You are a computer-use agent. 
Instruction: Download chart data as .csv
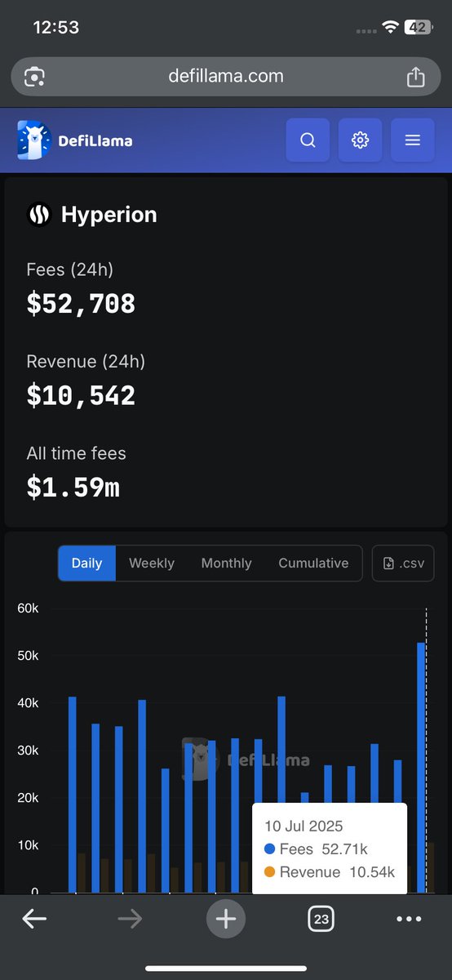pos(403,563)
